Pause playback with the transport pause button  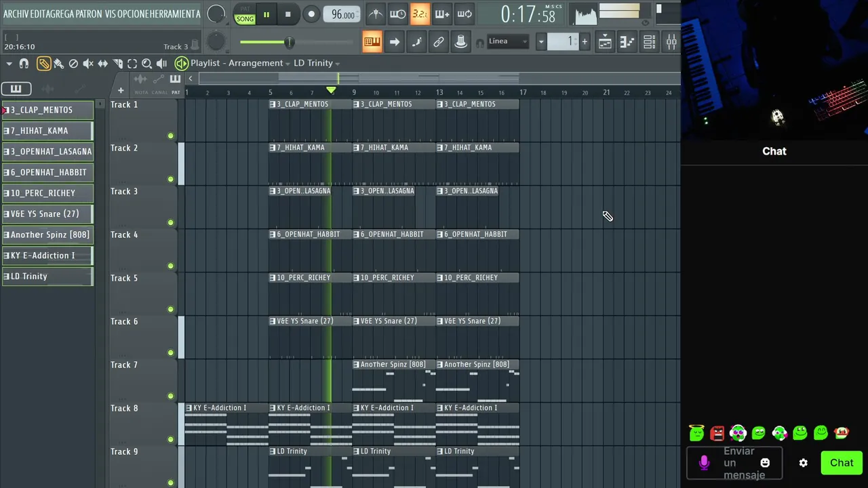[x=267, y=14]
